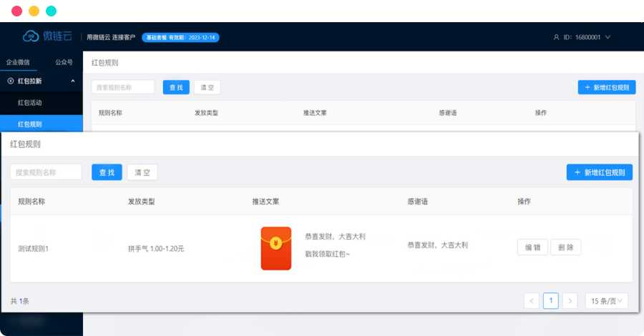
Task: Click the user avatar icon beside ID
Action: click(557, 37)
